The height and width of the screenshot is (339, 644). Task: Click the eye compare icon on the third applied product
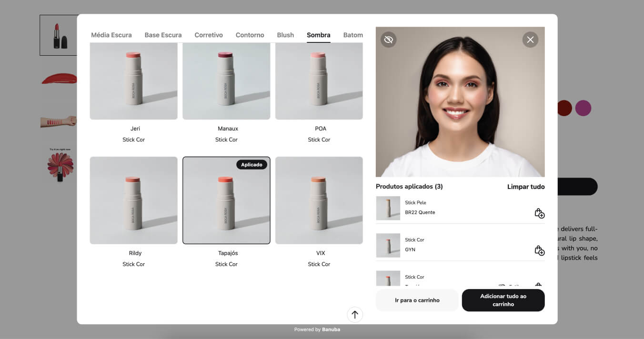pyautogui.click(x=502, y=285)
